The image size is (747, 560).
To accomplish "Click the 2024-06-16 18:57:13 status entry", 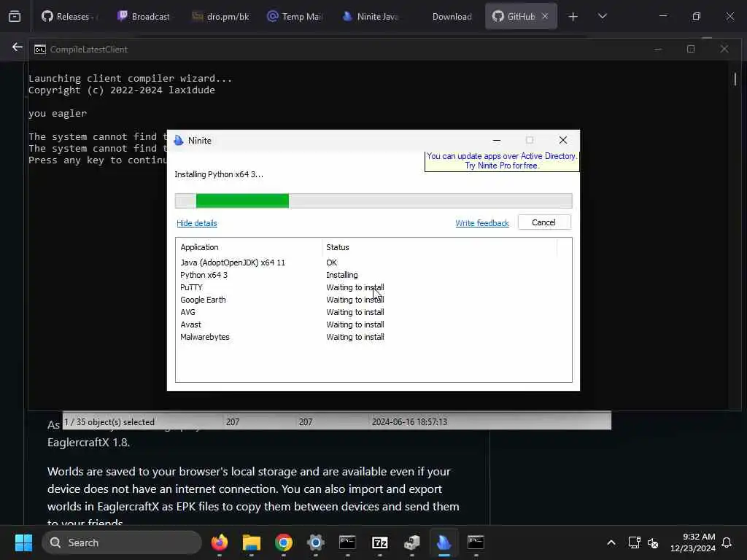I will pos(410,422).
